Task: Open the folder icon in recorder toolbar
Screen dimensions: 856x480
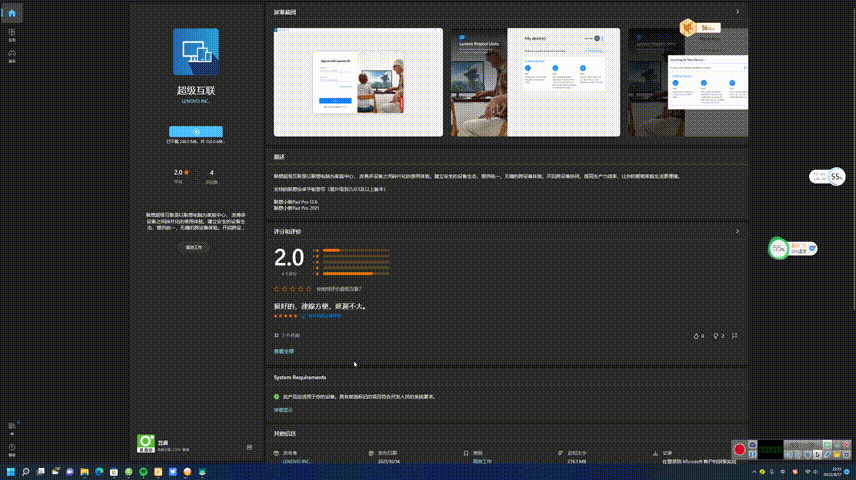Action: tap(837, 454)
